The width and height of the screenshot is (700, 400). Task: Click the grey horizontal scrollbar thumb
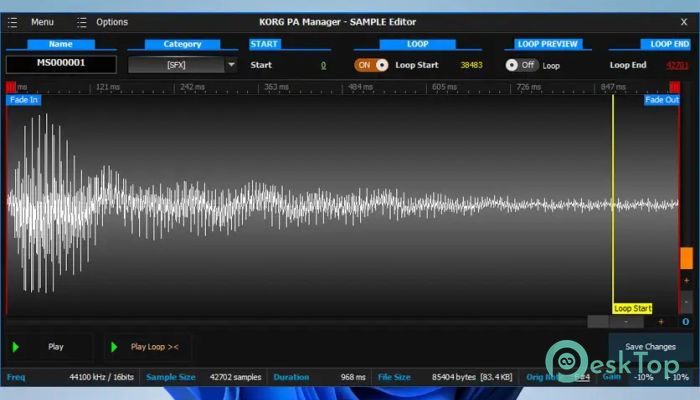pyautogui.click(x=598, y=321)
